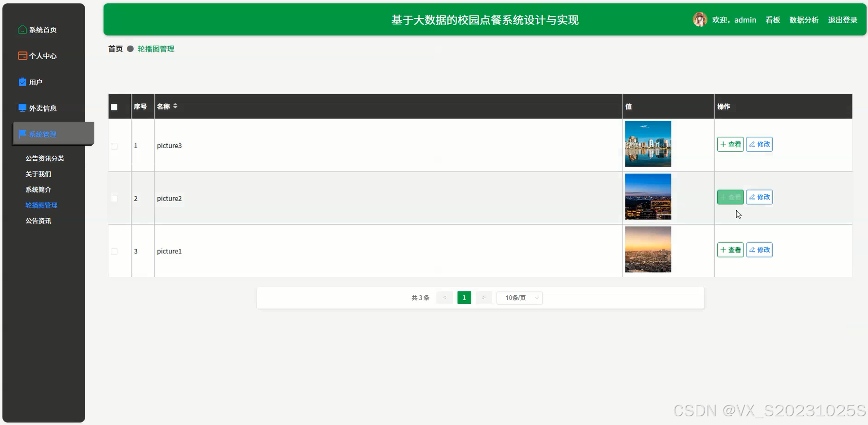Sort table by 名称 column arrow
The height and width of the screenshot is (425, 868).
[x=175, y=106]
